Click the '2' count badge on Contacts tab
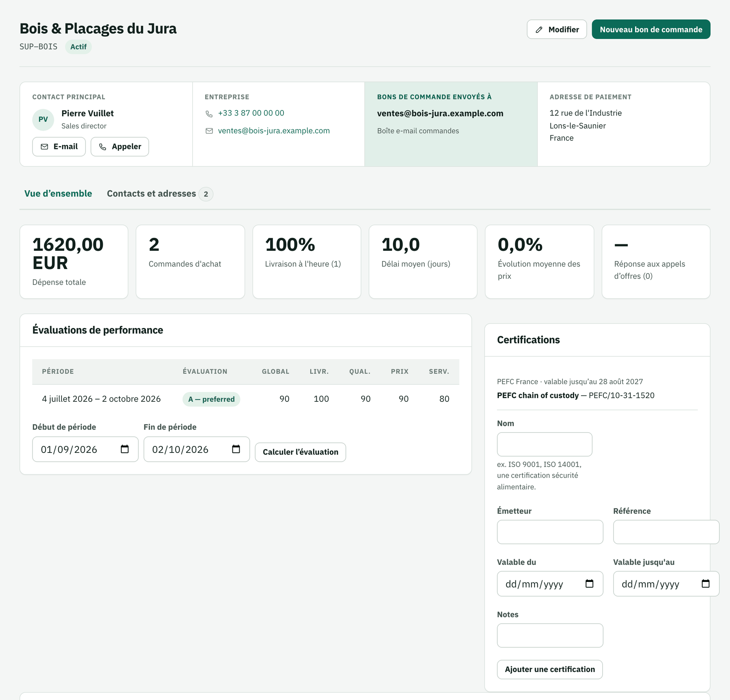730x700 pixels. (x=206, y=194)
